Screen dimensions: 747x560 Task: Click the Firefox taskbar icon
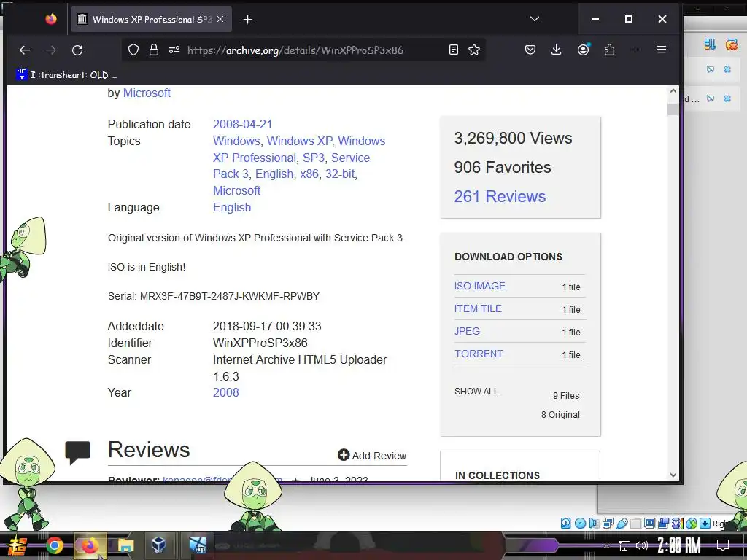coord(90,545)
